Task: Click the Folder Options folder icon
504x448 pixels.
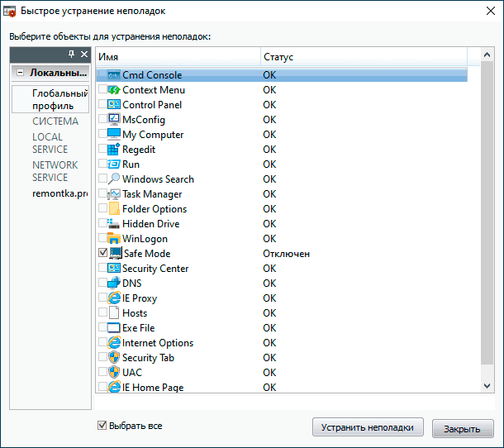Action: [x=114, y=209]
